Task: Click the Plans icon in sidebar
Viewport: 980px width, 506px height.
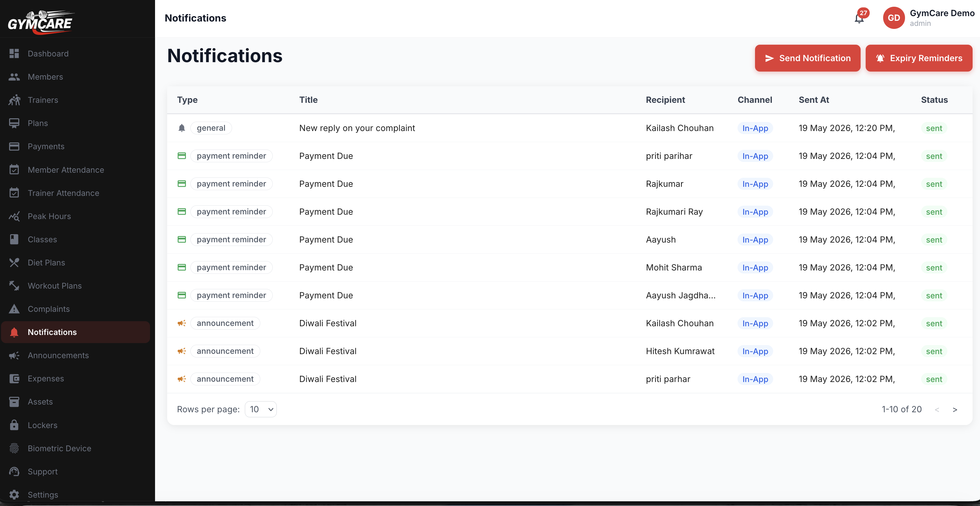Action: [14, 123]
